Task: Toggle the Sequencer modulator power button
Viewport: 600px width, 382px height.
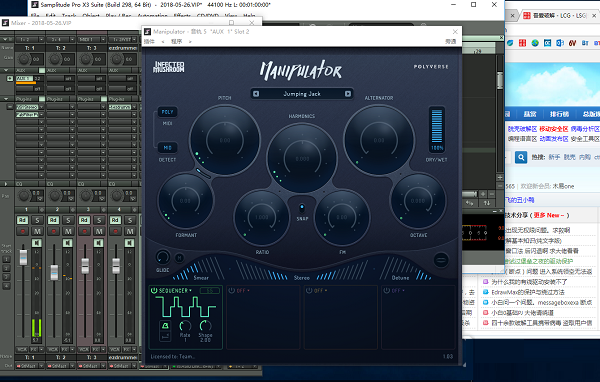Action: (x=154, y=291)
